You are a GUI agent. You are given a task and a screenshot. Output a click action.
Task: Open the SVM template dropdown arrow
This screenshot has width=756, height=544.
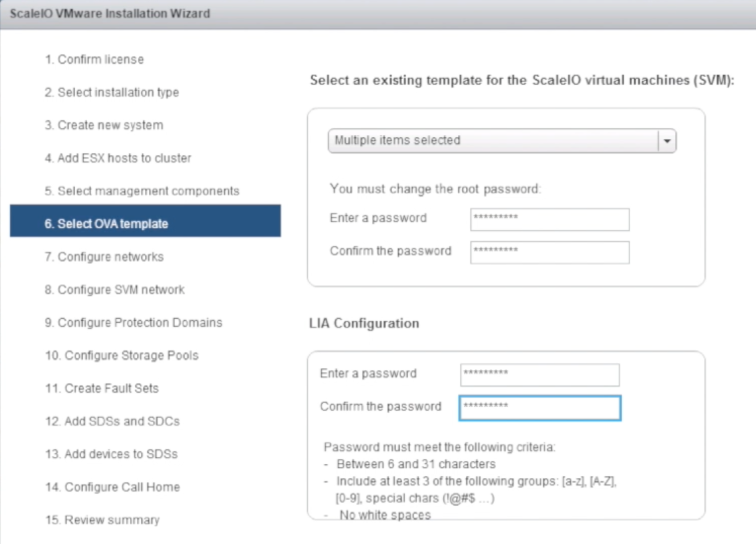coord(667,141)
